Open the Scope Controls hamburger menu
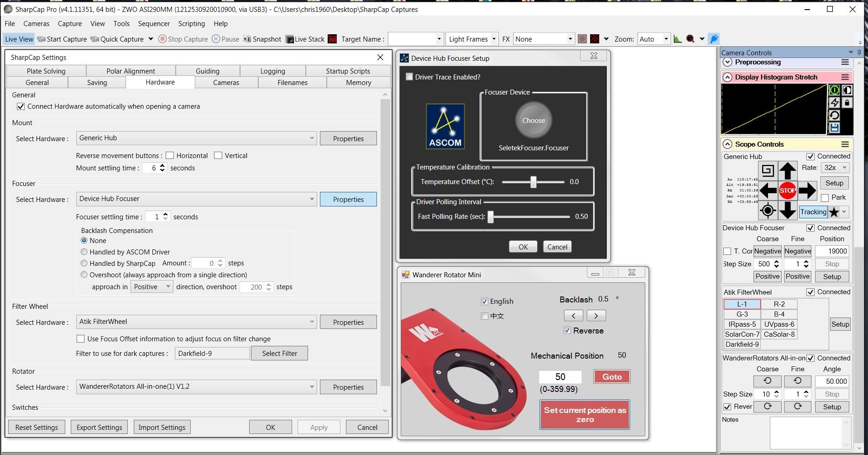The image size is (868, 455). 845,144
